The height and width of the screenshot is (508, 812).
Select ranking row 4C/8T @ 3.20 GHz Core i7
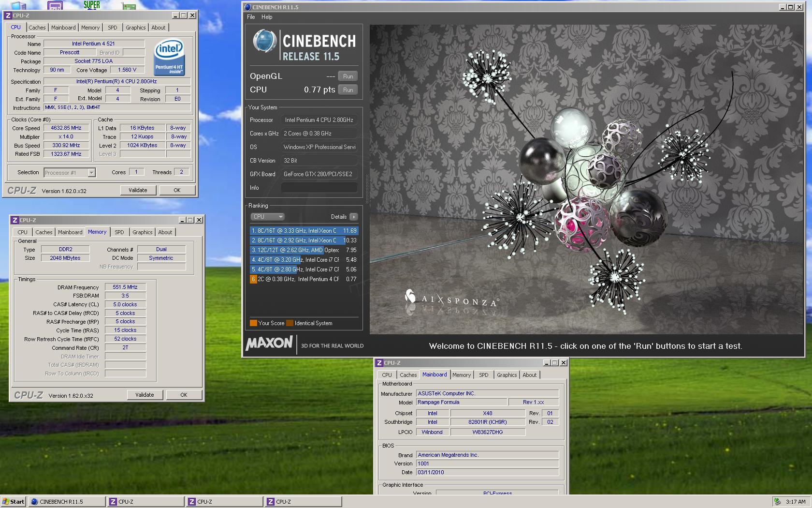point(304,260)
